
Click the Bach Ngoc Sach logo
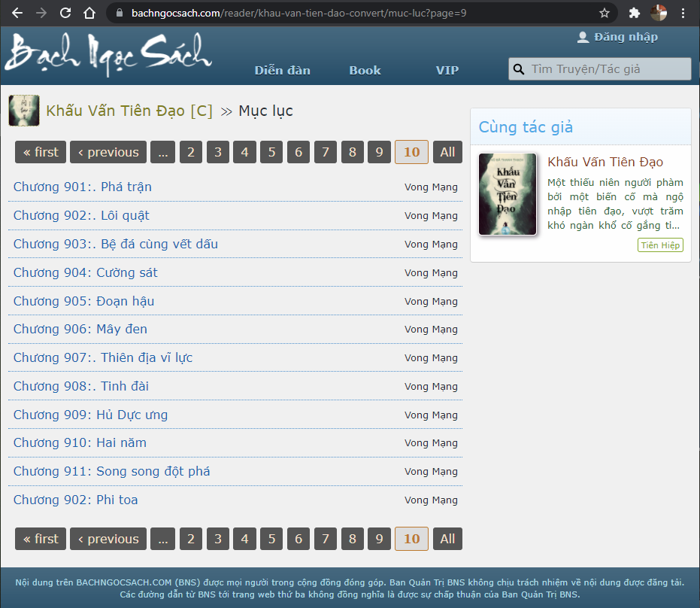pos(109,54)
